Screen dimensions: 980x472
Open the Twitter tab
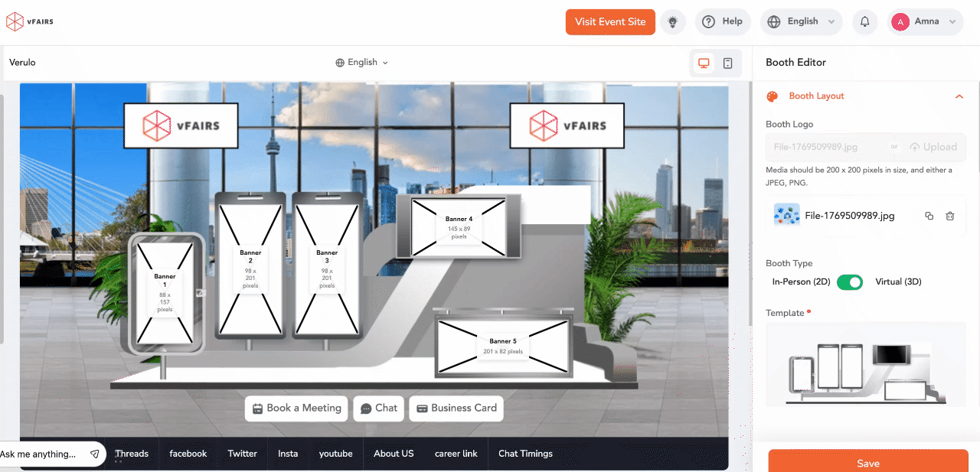pyautogui.click(x=242, y=454)
